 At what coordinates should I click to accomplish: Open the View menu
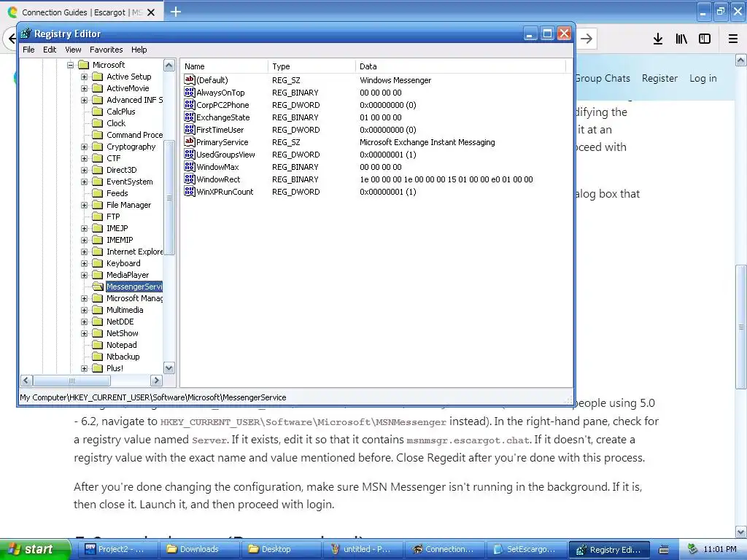[73, 50]
